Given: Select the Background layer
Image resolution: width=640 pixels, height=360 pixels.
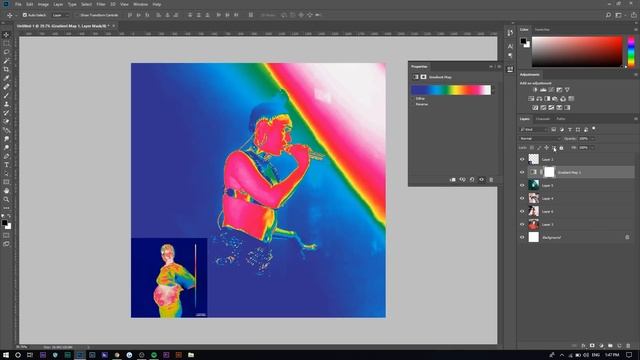Looking at the screenshot, I should tap(577, 237).
